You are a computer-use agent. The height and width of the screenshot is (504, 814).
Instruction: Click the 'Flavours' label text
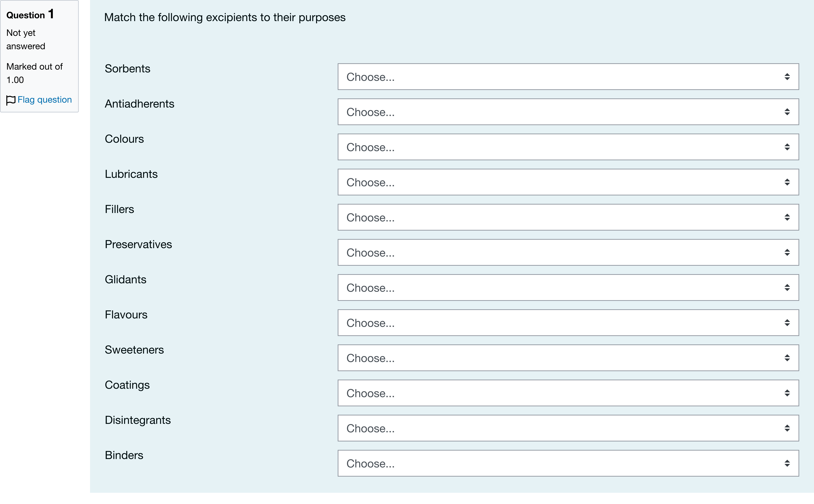126,315
